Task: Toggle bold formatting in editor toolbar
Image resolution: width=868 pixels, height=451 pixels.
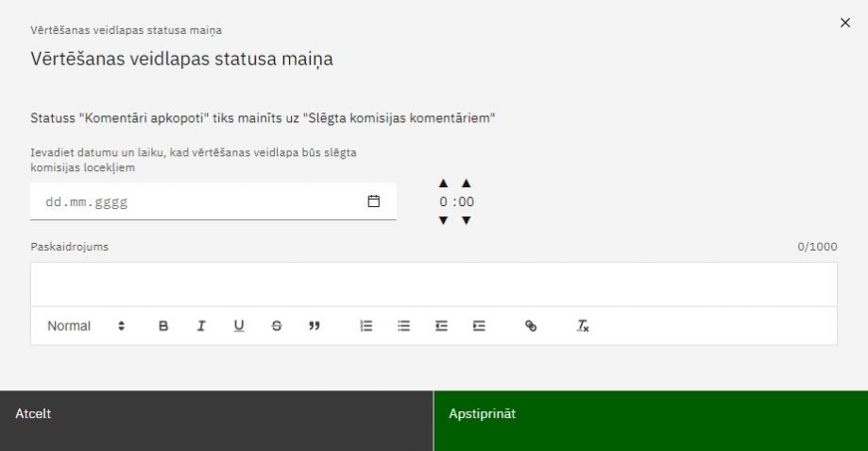Action: pos(163,326)
